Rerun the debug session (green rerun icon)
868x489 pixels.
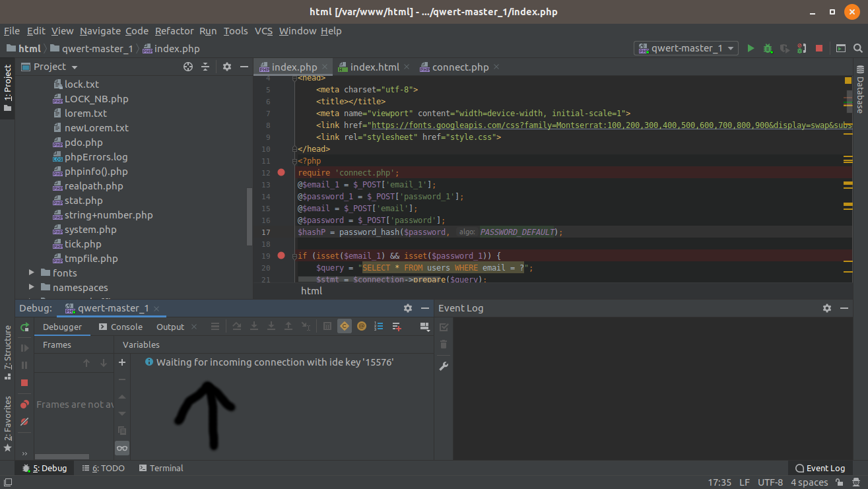(x=24, y=327)
